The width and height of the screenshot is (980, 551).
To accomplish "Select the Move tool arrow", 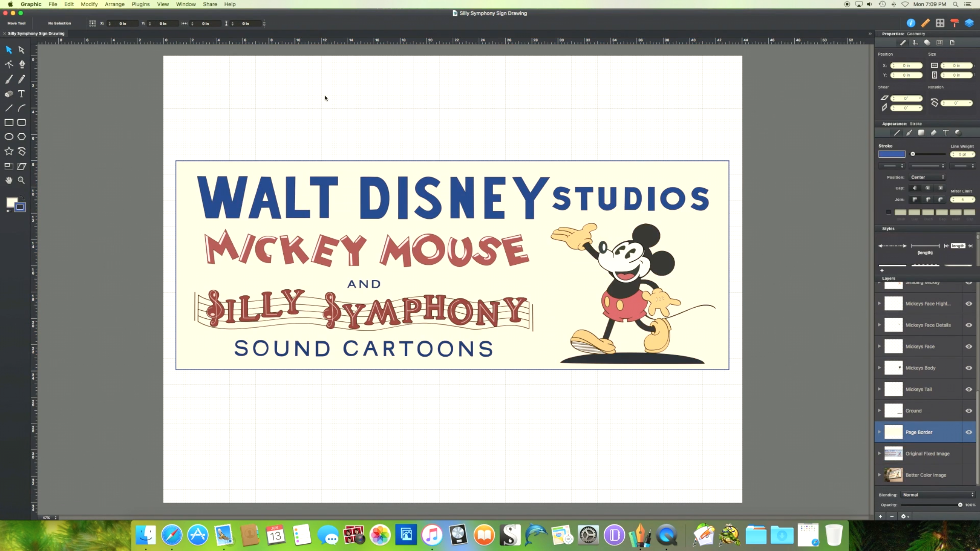I will (9, 50).
